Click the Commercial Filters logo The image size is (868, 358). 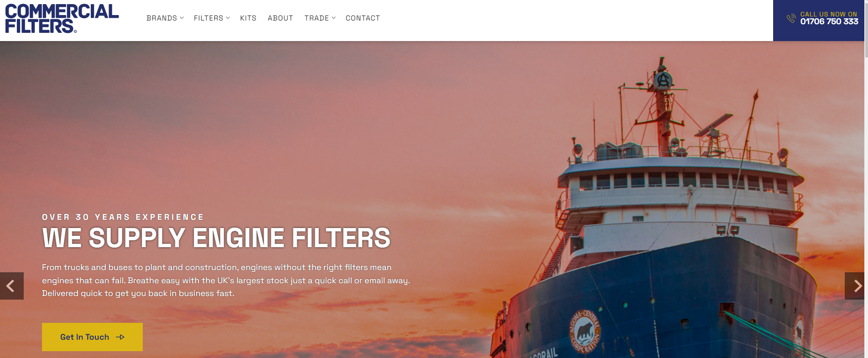click(x=62, y=18)
